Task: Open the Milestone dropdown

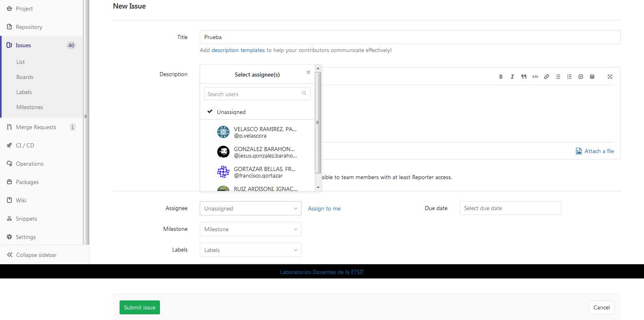Action: pyautogui.click(x=250, y=229)
